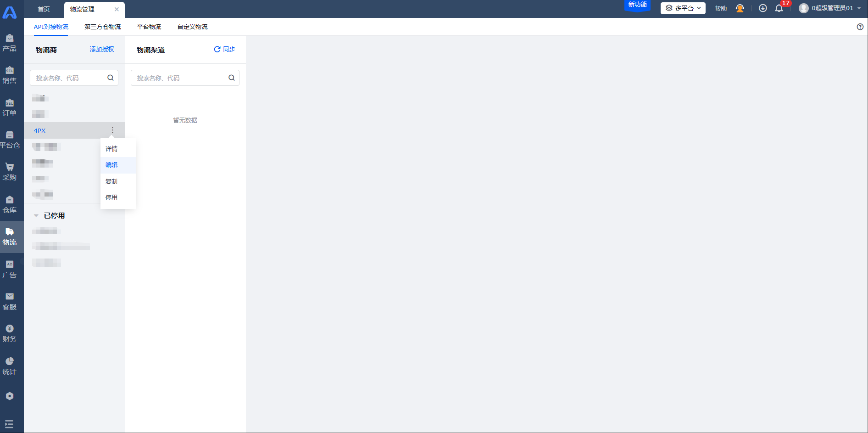Collapse the 已停用 section
This screenshot has width=868, height=433.
[36, 215]
